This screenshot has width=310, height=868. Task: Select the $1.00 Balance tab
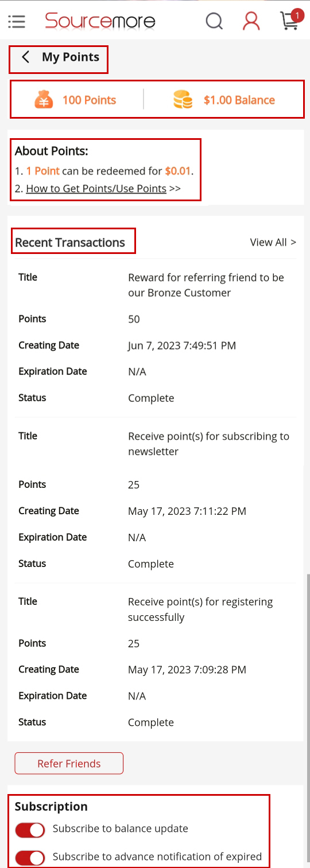point(224,100)
